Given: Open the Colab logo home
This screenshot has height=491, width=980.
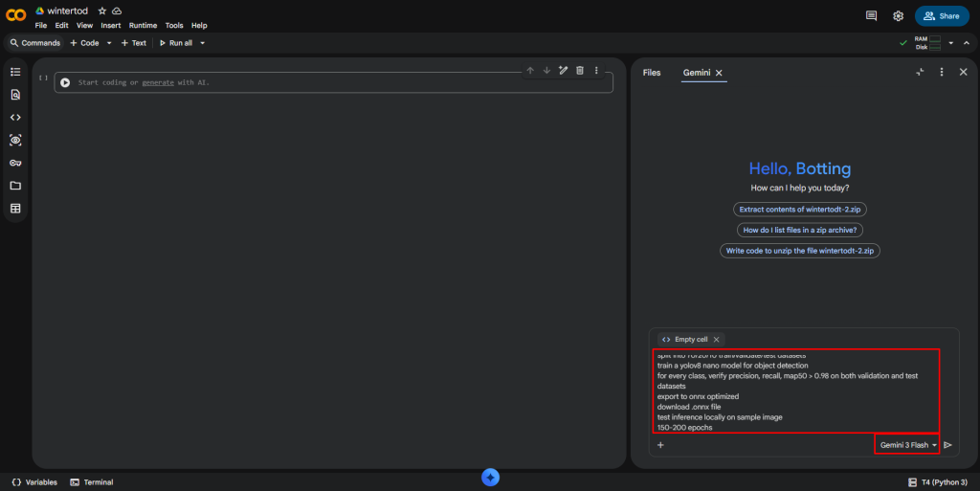Looking at the screenshot, I should (15, 15).
